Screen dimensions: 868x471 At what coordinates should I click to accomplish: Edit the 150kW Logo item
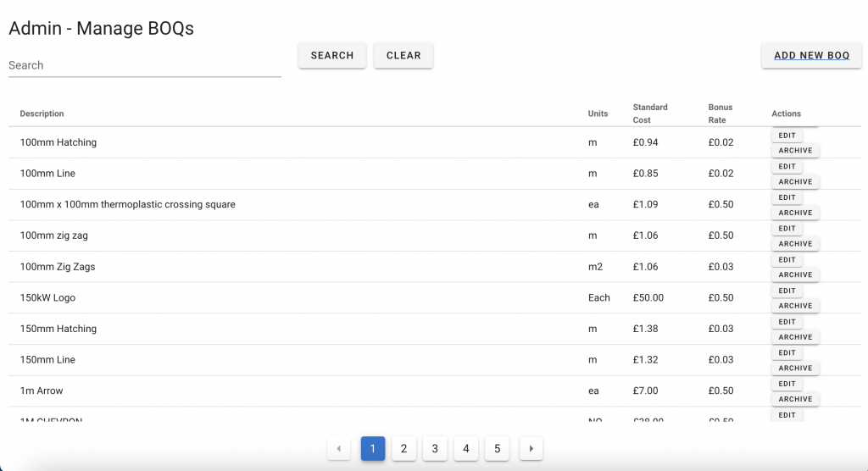click(x=787, y=291)
